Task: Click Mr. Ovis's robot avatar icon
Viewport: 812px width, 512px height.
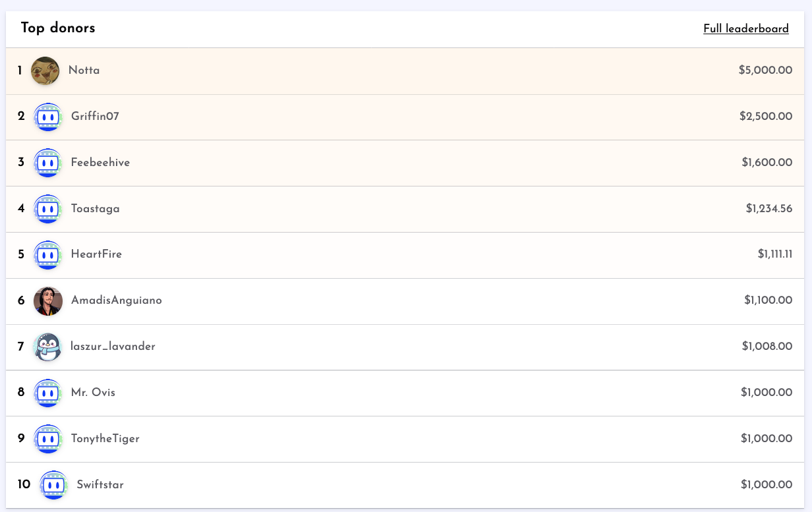Action: 47,393
